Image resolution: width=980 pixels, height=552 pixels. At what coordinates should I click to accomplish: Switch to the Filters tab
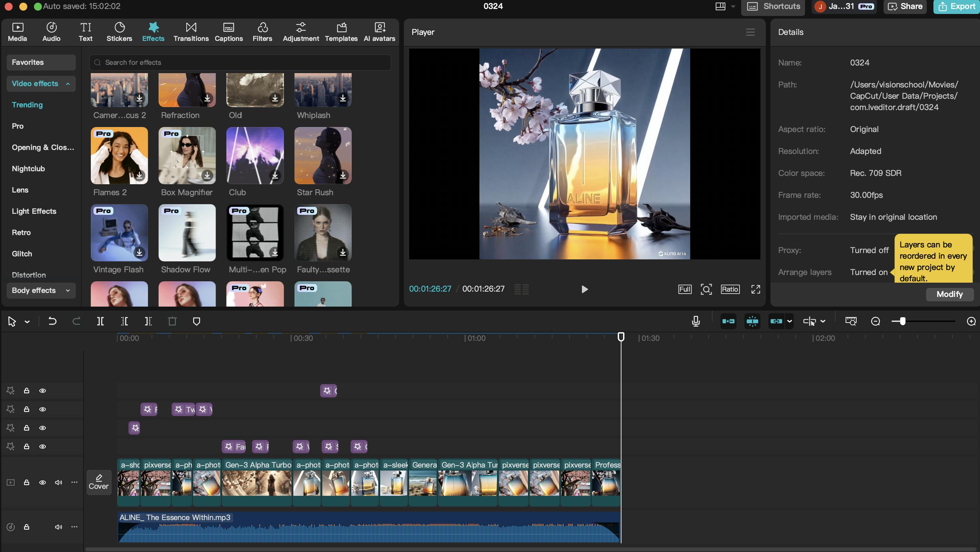coord(262,32)
